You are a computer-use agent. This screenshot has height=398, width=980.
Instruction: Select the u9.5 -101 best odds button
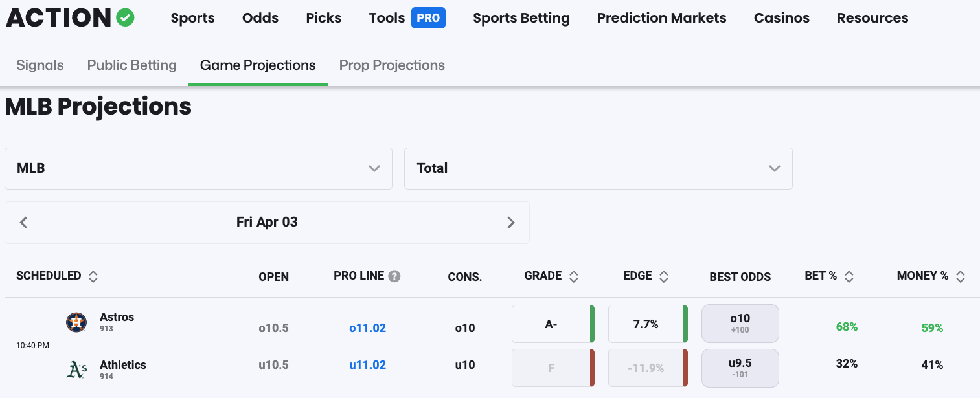(740, 368)
